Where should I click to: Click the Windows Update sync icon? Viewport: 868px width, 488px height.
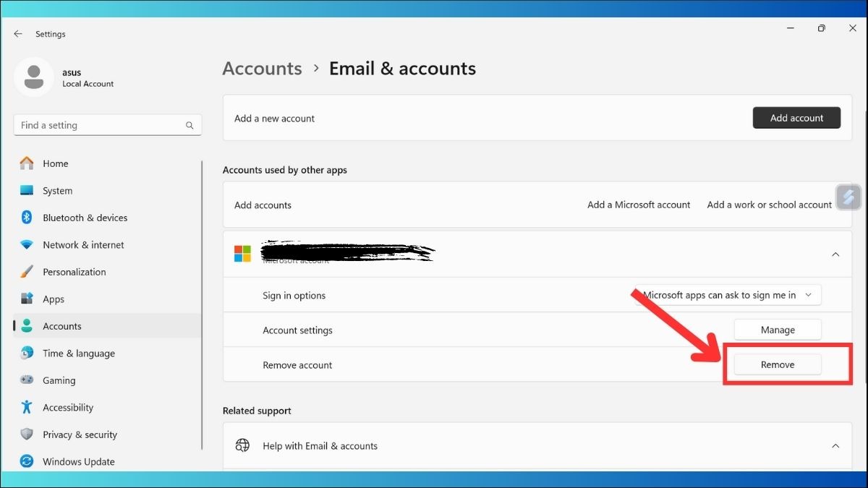tap(27, 462)
